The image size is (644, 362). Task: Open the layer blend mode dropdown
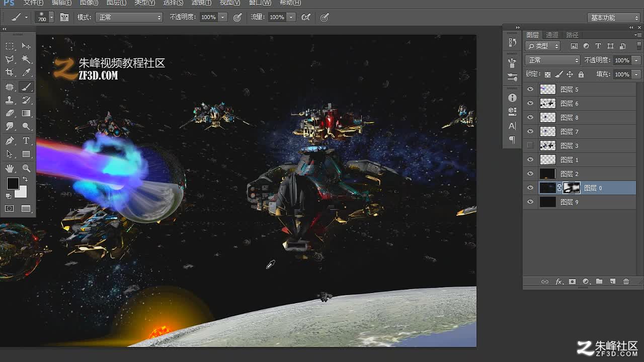point(552,60)
